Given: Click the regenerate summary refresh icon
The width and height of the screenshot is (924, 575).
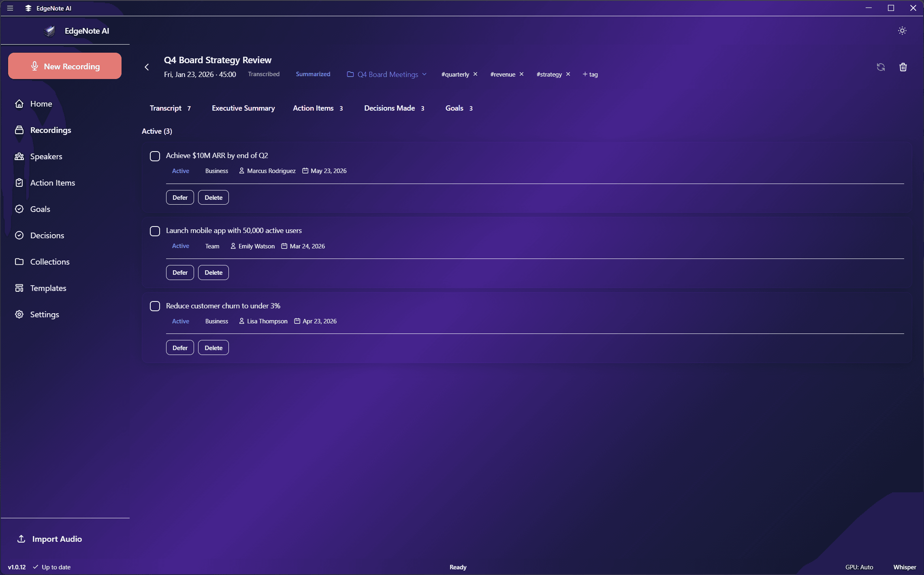Looking at the screenshot, I should pyautogui.click(x=881, y=67).
